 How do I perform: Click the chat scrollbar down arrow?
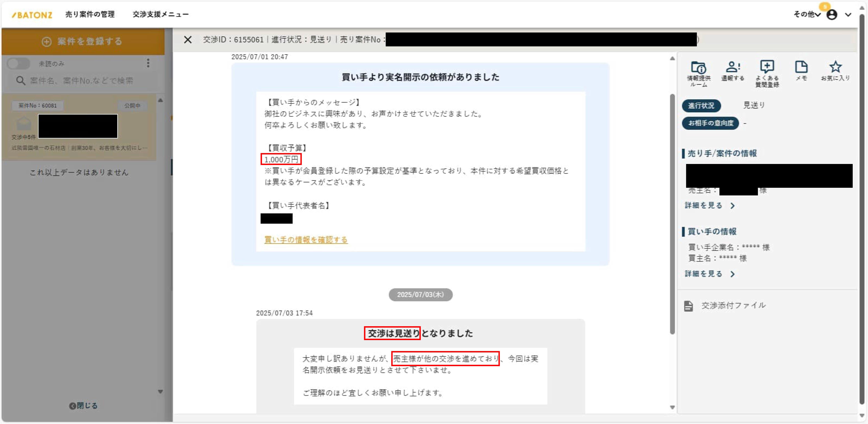[x=672, y=407]
